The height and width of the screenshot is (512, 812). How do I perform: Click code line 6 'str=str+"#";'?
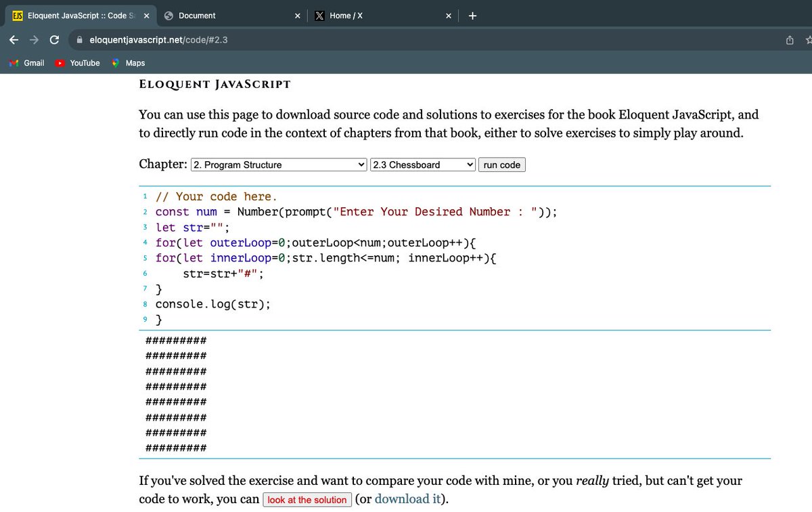click(x=223, y=274)
